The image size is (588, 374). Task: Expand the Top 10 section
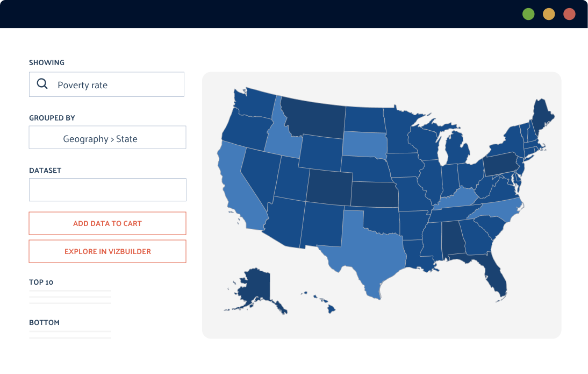click(41, 282)
